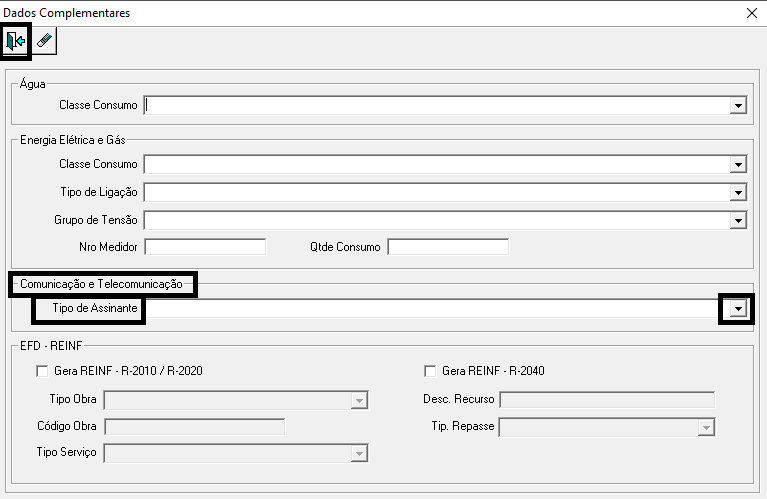
Task: Focus the Grupo de Tensão combo box text area
Action: [437, 221]
